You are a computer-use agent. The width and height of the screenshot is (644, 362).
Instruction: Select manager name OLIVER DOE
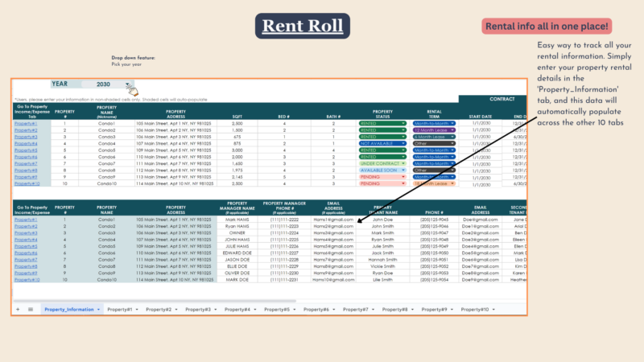(237, 273)
